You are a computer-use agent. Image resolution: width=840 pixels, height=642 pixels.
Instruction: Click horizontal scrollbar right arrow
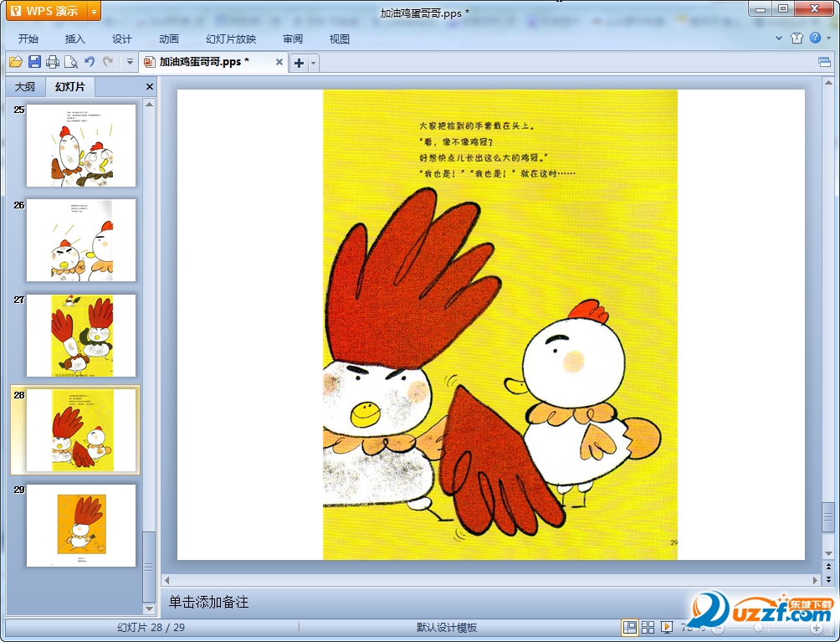click(815, 580)
